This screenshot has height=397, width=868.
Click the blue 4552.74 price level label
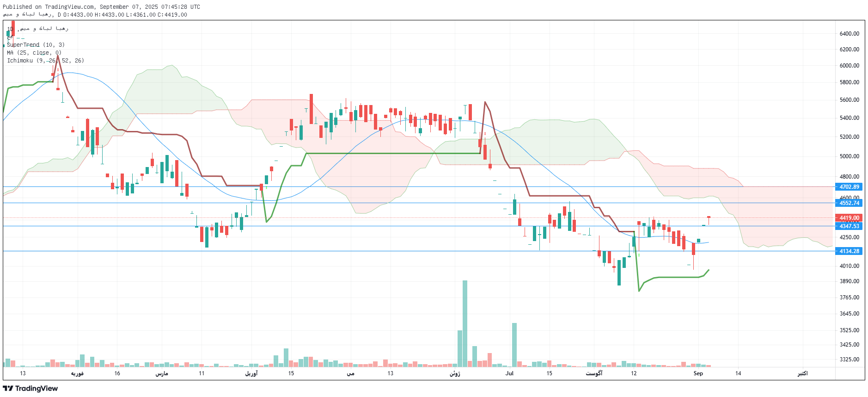(849, 203)
